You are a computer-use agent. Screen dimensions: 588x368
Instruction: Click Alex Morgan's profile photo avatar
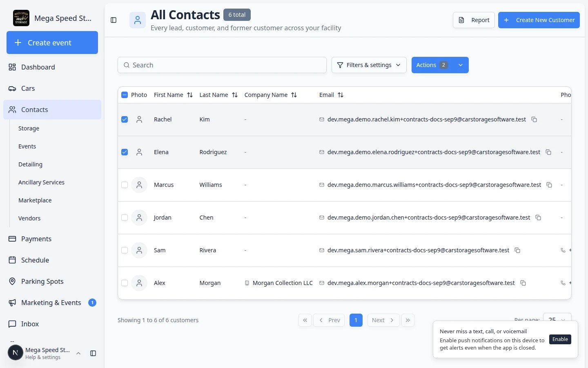tap(139, 283)
